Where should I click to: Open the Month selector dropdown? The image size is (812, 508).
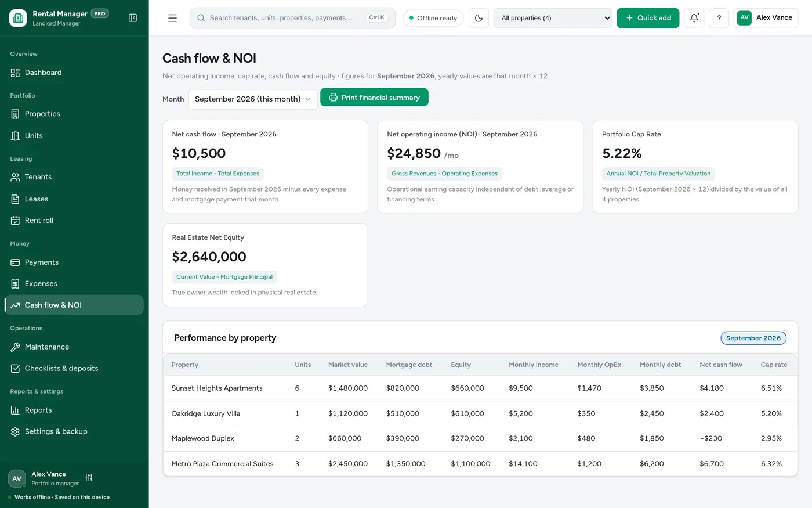253,99
